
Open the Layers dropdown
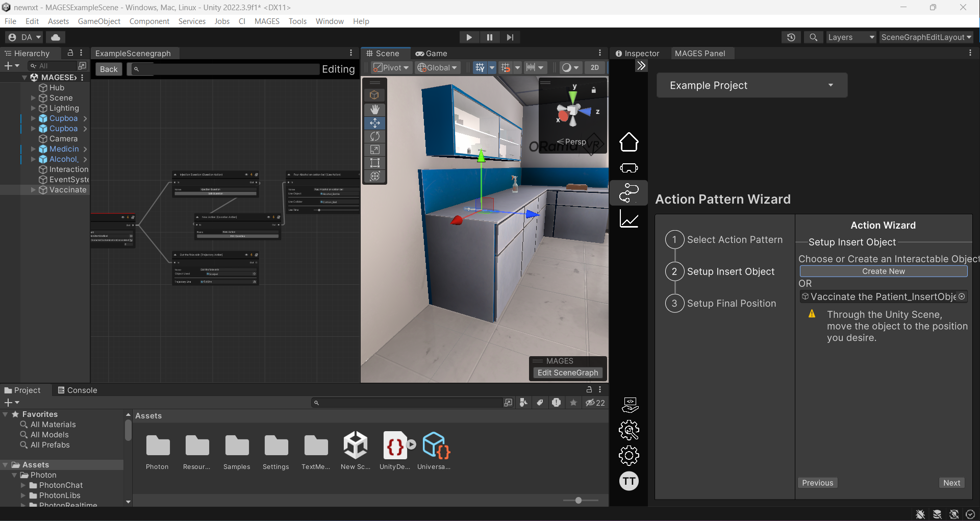click(x=851, y=37)
